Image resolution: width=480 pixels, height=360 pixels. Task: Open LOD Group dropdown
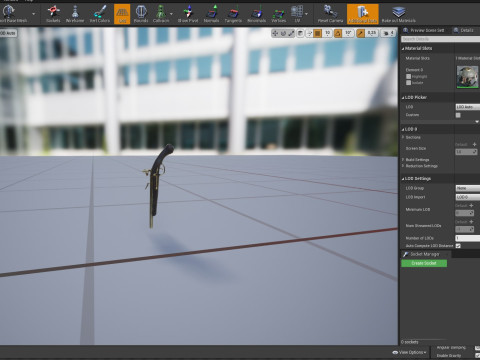pyautogui.click(x=468, y=188)
